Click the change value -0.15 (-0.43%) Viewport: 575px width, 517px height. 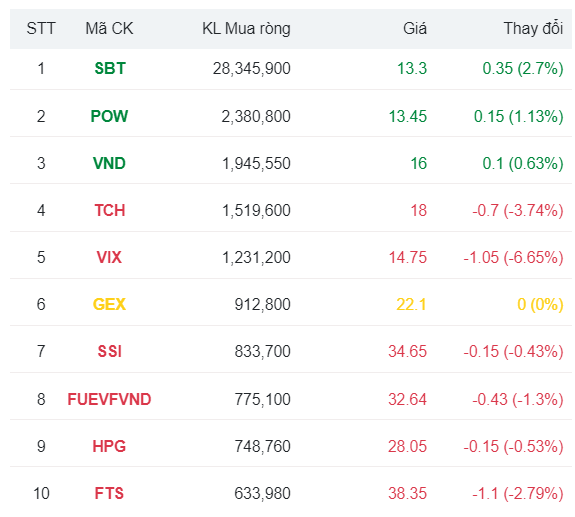click(x=513, y=351)
